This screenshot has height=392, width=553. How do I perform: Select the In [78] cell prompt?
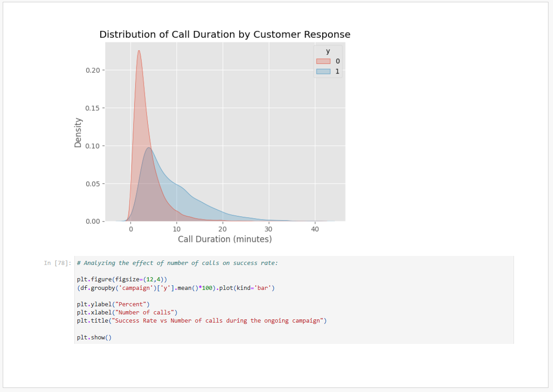(x=56, y=263)
